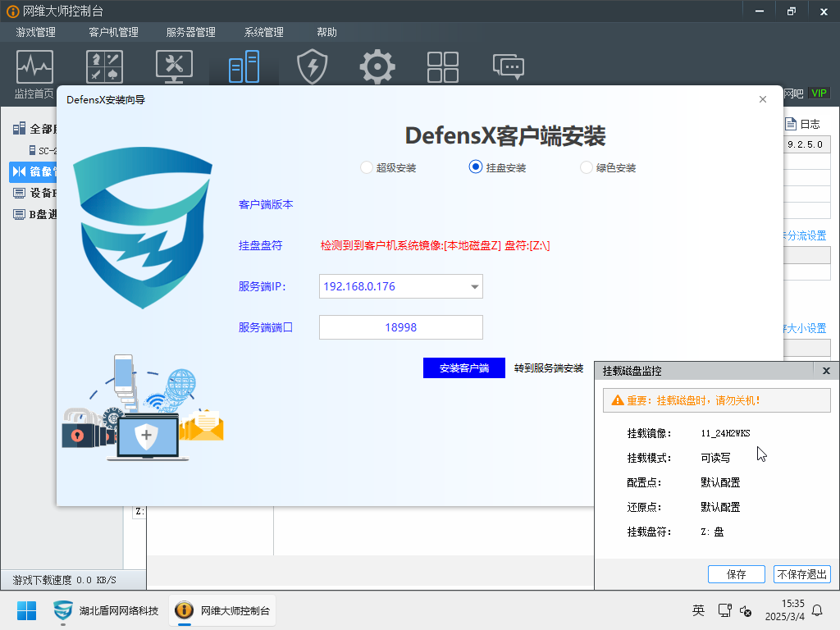840x630 pixels.
Task: Click the 转到服务端安装 link
Action: (549, 368)
